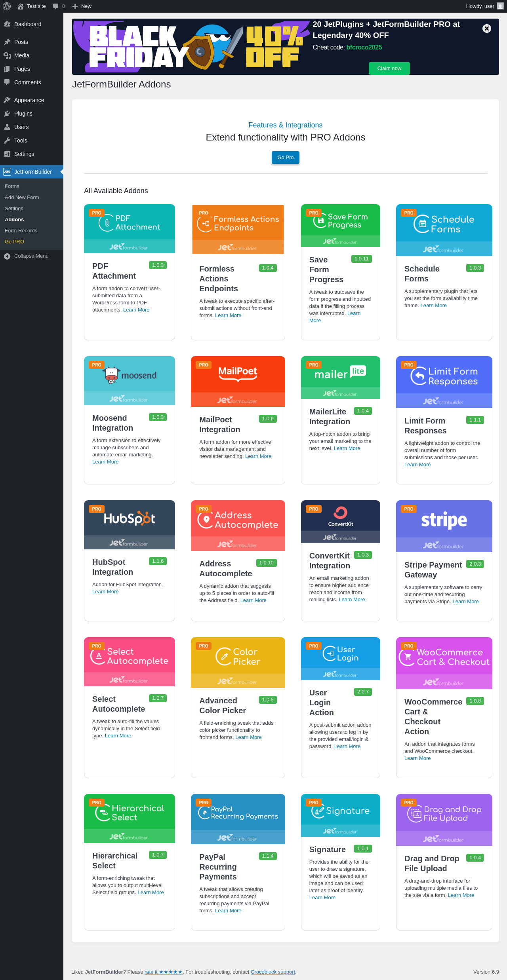This screenshot has height=980, width=507.
Task: Click the Dashboard gauge icon
Action: point(7,24)
